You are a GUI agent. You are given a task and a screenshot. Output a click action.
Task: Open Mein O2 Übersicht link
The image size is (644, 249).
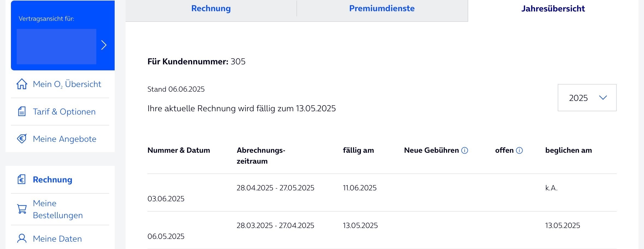tap(67, 84)
